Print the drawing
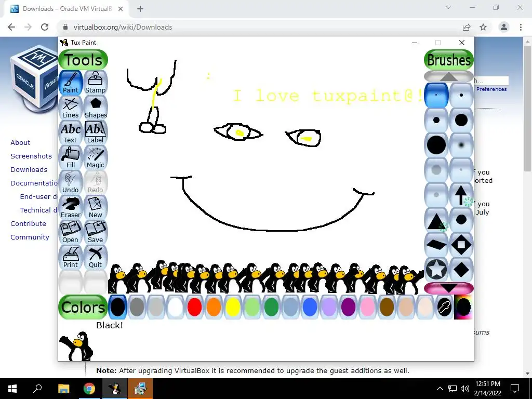 (71, 257)
